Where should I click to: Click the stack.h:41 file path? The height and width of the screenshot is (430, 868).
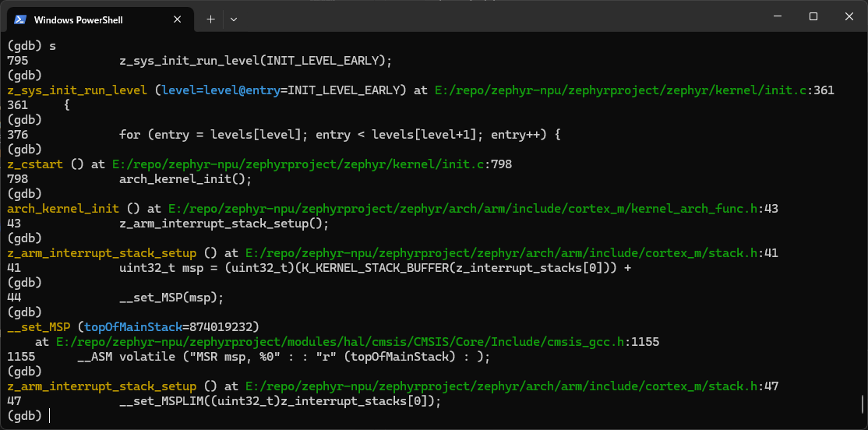pyautogui.click(x=511, y=253)
